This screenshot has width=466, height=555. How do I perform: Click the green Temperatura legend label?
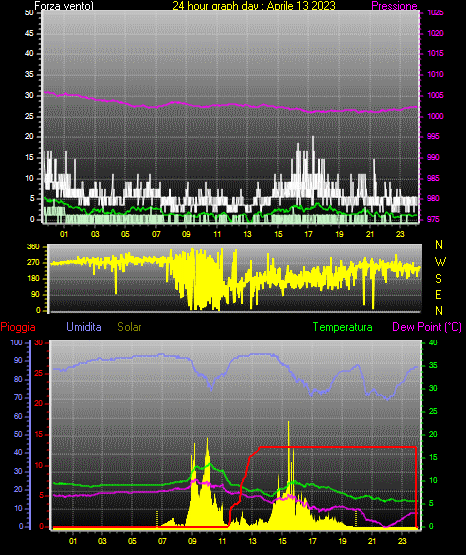tap(343, 327)
